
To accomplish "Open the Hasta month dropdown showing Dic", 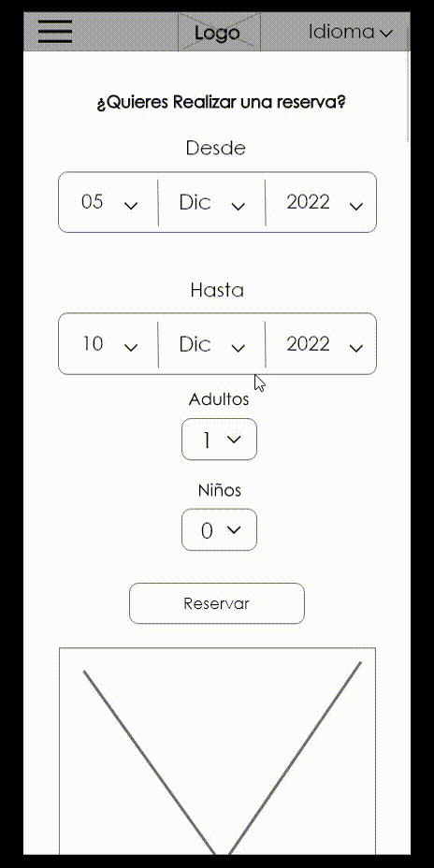I will tap(211, 344).
